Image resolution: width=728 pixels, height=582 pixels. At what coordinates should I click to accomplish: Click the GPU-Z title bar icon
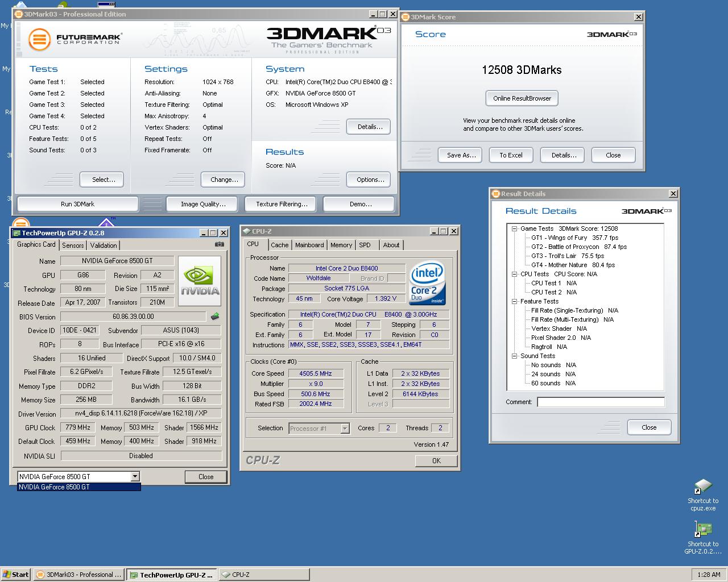[x=16, y=233]
